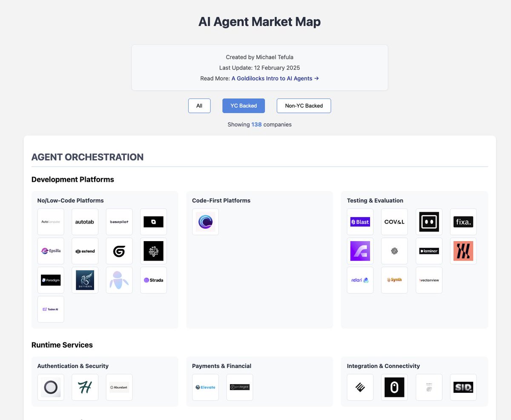
Task: Select the laminar icon
Action: point(429,251)
